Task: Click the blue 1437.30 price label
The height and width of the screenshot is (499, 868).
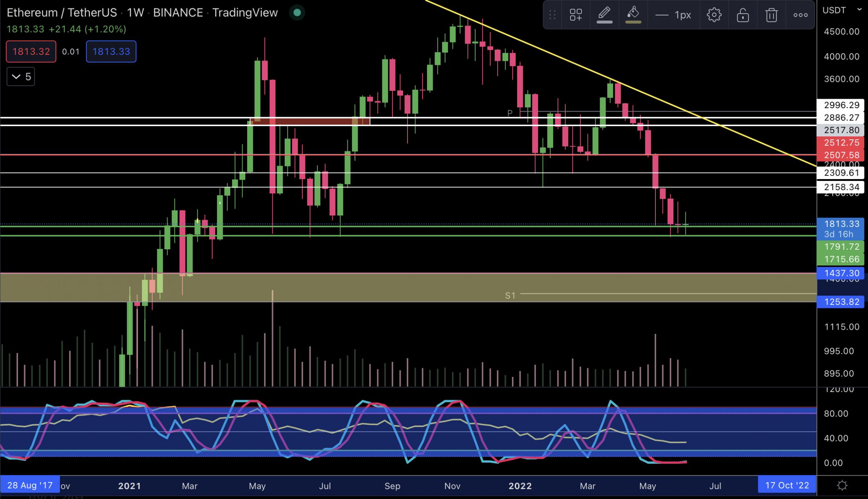Action: 841,273
